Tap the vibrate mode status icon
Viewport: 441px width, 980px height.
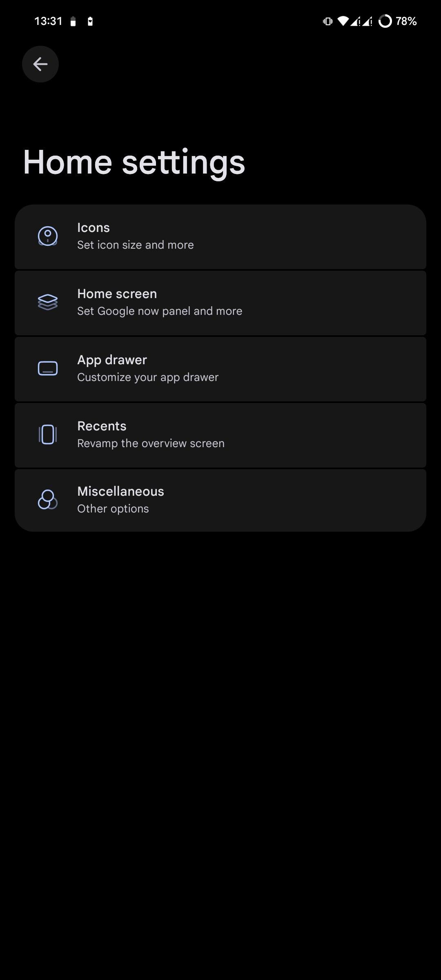click(x=327, y=21)
